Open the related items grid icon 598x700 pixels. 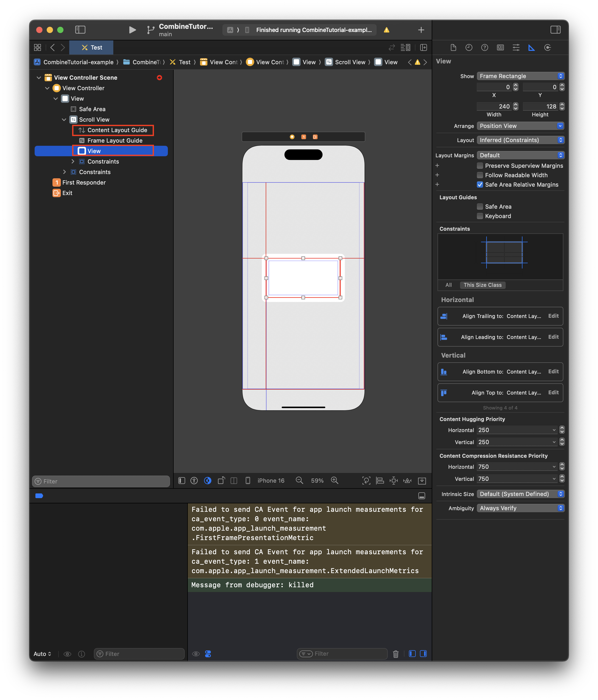coord(38,48)
